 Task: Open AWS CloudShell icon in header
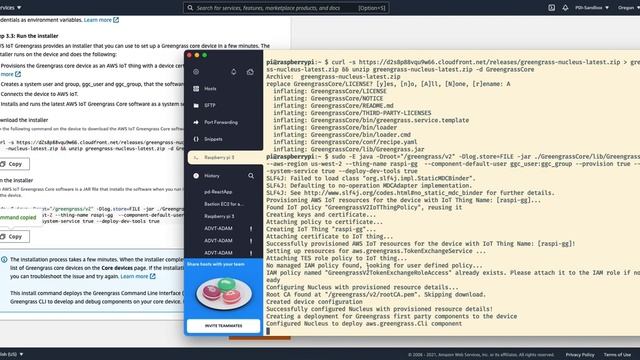(551, 8)
